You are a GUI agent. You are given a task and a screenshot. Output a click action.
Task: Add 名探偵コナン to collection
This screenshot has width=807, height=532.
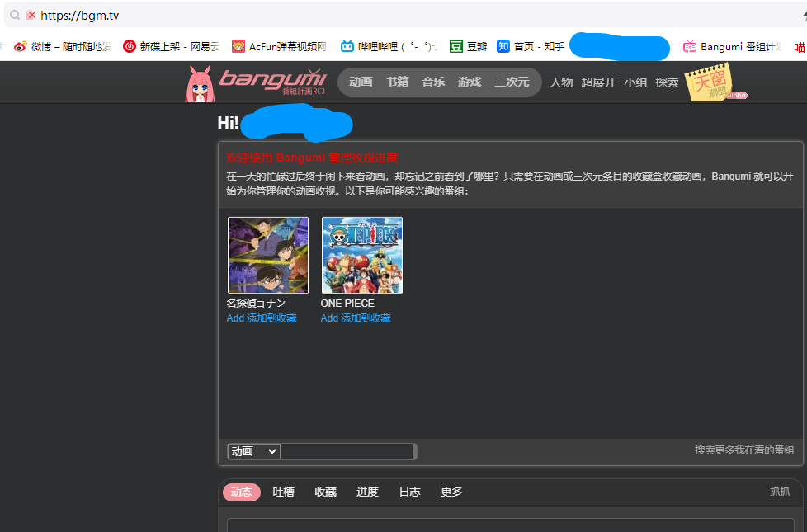tap(262, 318)
